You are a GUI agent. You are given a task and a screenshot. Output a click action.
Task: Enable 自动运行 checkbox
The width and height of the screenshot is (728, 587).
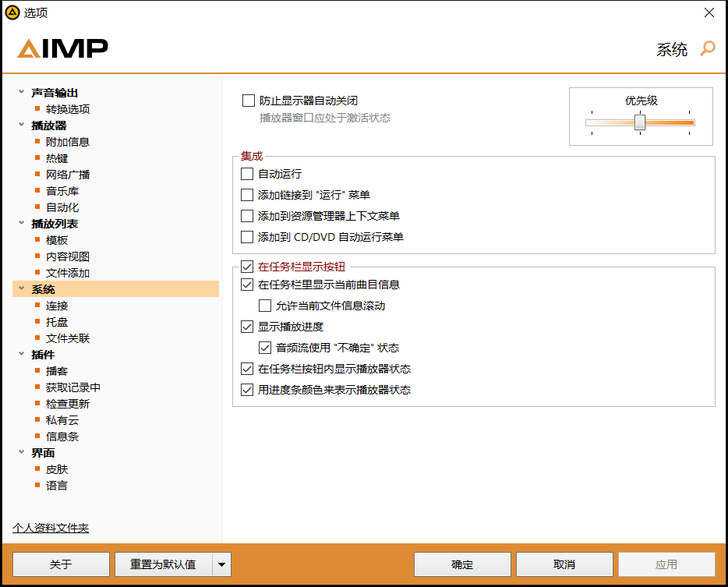[x=247, y=174]
